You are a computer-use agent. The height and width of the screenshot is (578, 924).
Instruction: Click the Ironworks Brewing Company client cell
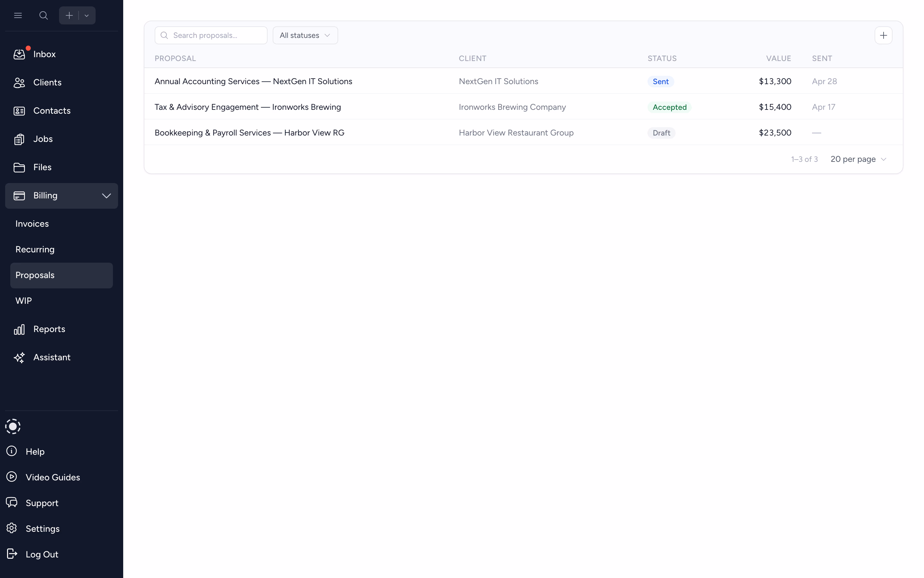(512, 107)
